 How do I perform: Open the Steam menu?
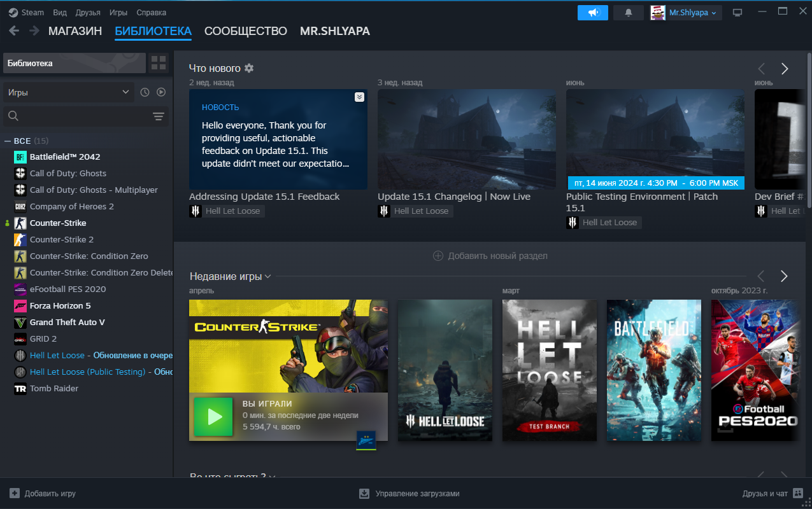click(33, 13)
